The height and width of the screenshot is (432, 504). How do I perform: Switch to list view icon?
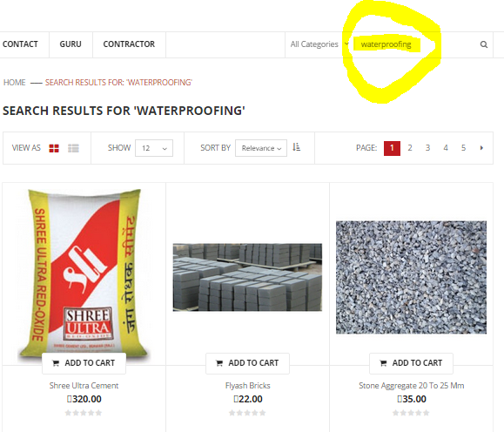pyautogui.click(x=73, y=148)
